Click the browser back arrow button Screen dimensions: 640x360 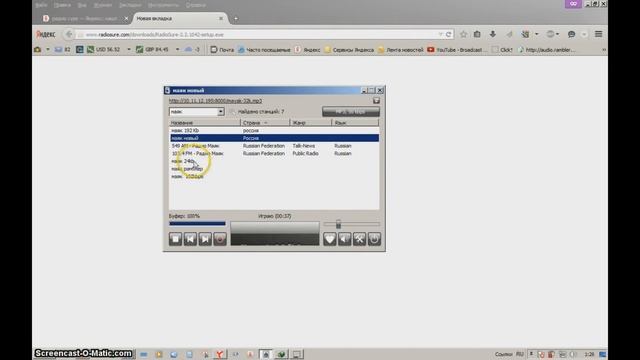pyautogui.click(x=69, y=34)
